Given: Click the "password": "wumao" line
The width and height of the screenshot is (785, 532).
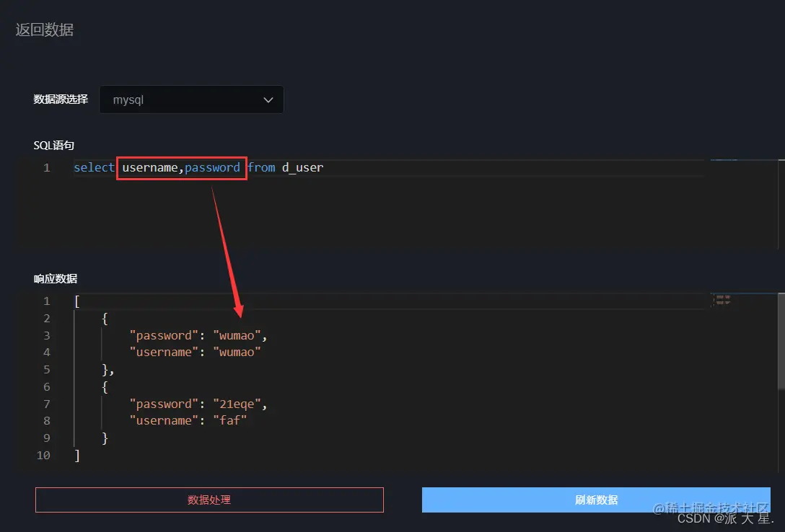Looking at the screenshot, I should click(x=198, y=335).
